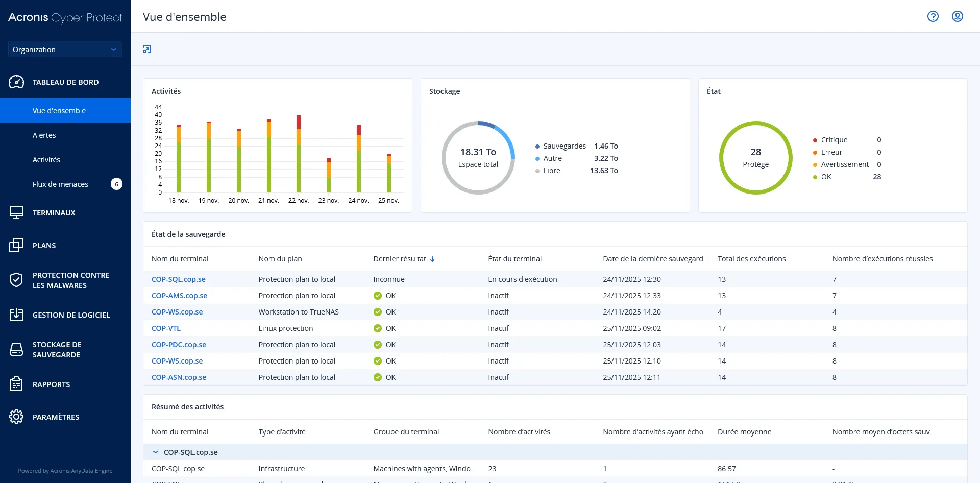Image resolution: width=980 pixels, height=483 pixels.
Task: Open the COP-VTL terminal link
Action: click(x=166, y=328)
